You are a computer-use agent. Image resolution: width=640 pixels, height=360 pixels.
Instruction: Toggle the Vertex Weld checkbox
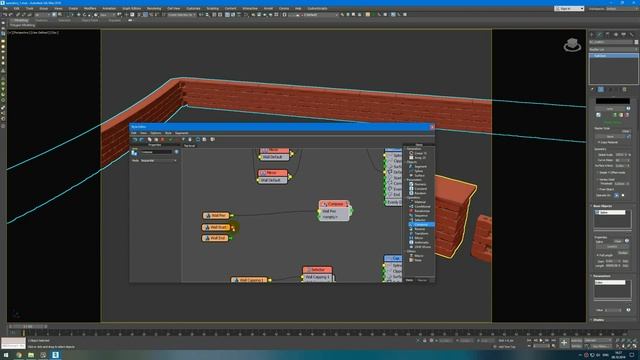click(x=598, y=180)
